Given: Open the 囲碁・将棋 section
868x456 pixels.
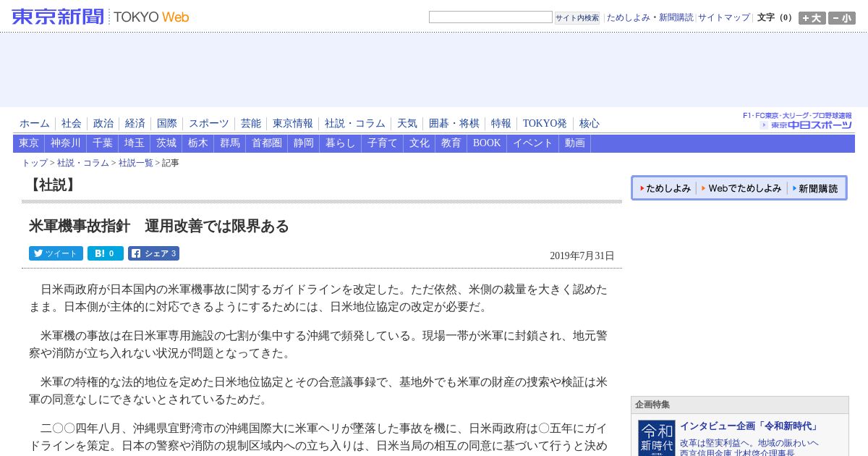Looking at the screenshot, I should [x=454, y=124].
